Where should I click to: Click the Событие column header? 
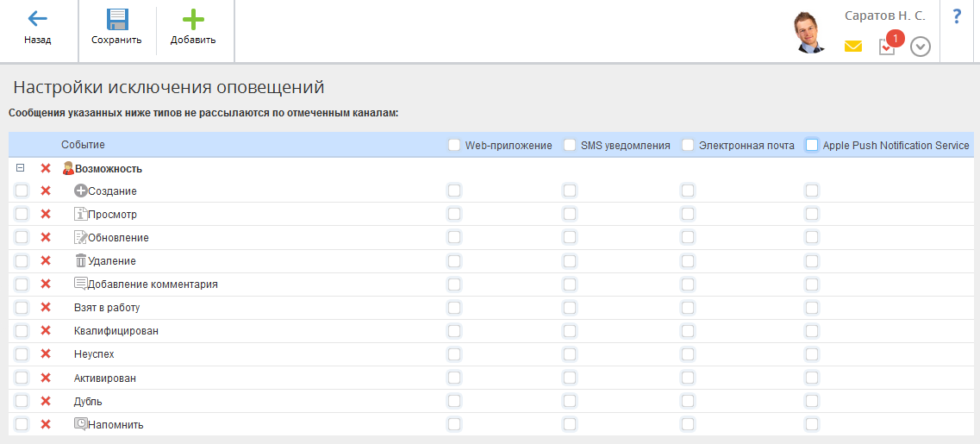point(83,145)
